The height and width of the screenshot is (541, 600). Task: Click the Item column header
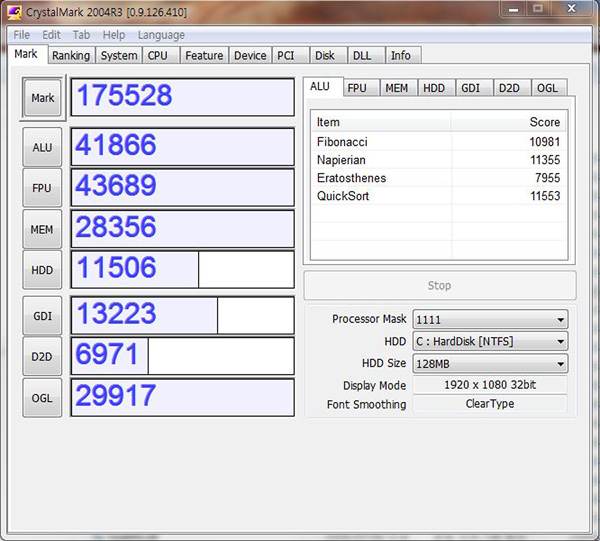pyautogui.click(x=381, y=122)
